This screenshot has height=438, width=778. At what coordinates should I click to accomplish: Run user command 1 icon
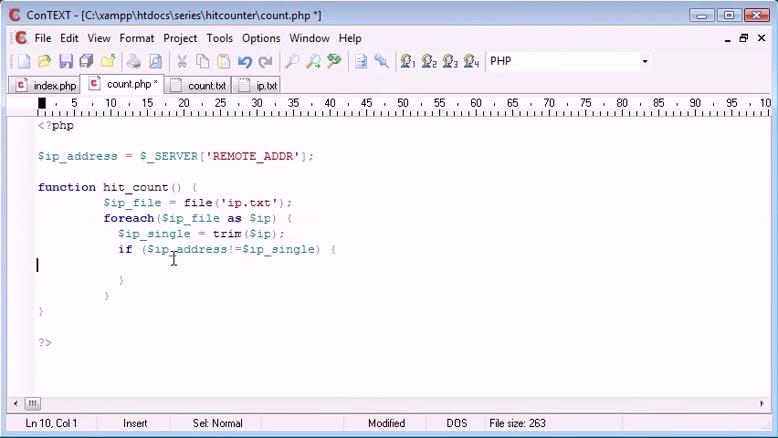tap(408, 62)
